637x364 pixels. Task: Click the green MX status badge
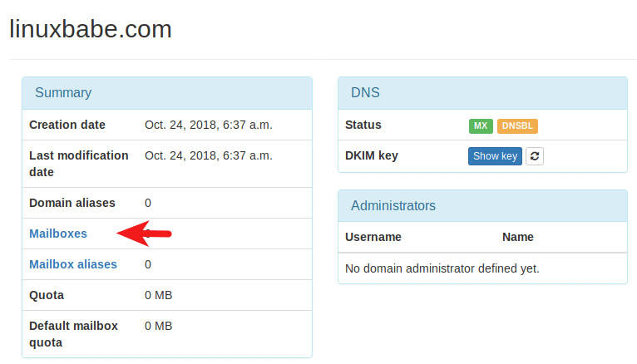pos(481,126)
